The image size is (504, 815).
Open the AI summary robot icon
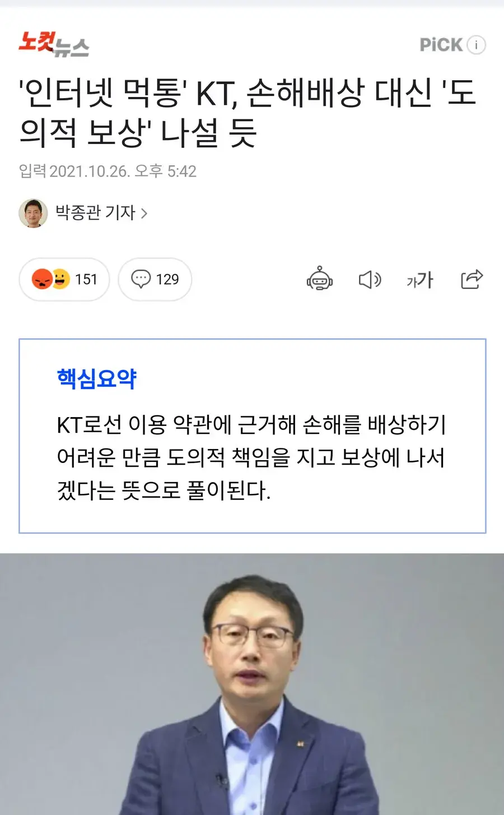click(x=320, y=279)
